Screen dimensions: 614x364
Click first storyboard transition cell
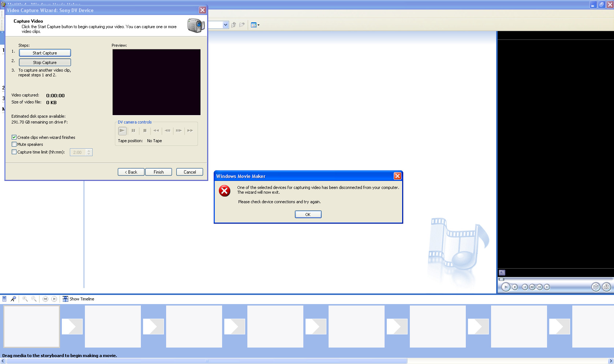tap(72, 326)
